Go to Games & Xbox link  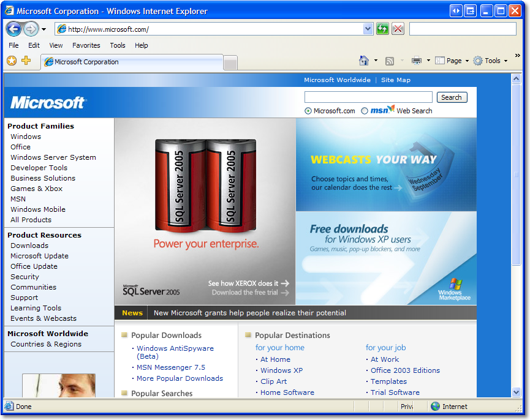[37, 189]
